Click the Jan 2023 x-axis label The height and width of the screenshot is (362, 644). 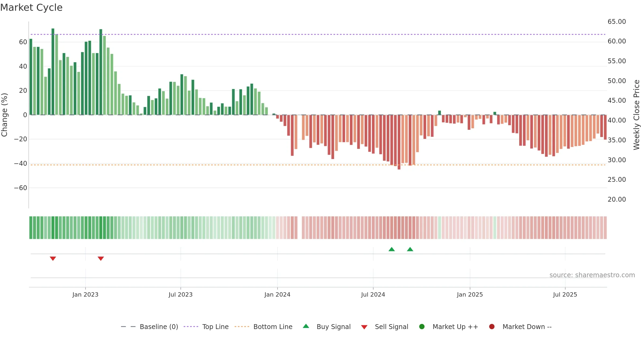(85, 294)
